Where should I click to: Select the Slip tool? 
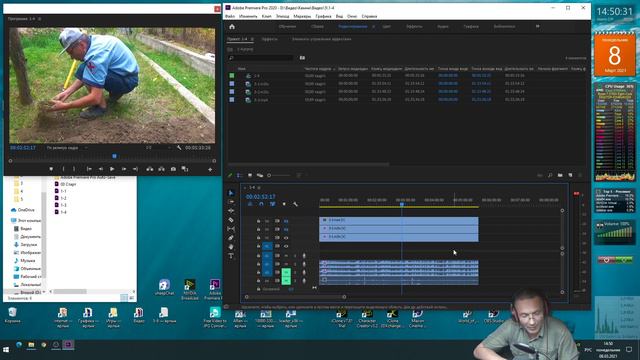pos(231,229)
